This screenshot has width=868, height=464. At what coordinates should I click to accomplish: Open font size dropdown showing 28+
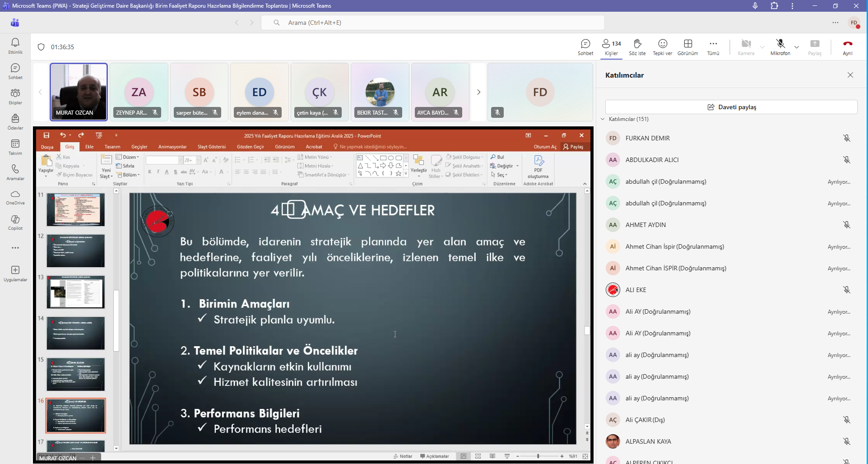tap(198, 160)
